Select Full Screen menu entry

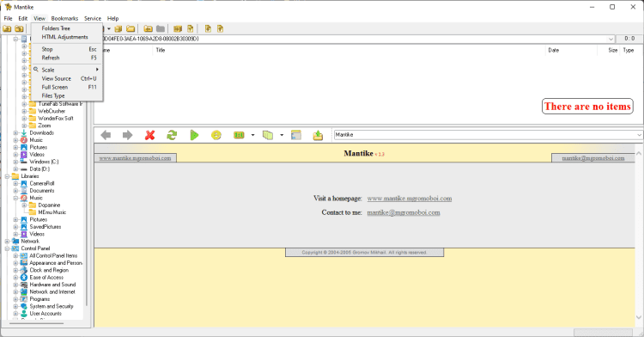67,87
